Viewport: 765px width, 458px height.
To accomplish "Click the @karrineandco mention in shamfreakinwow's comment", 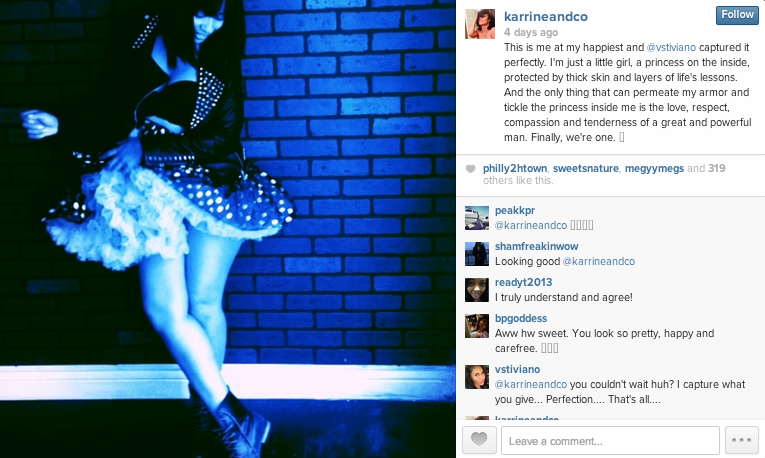I will (x=599, y=261).
